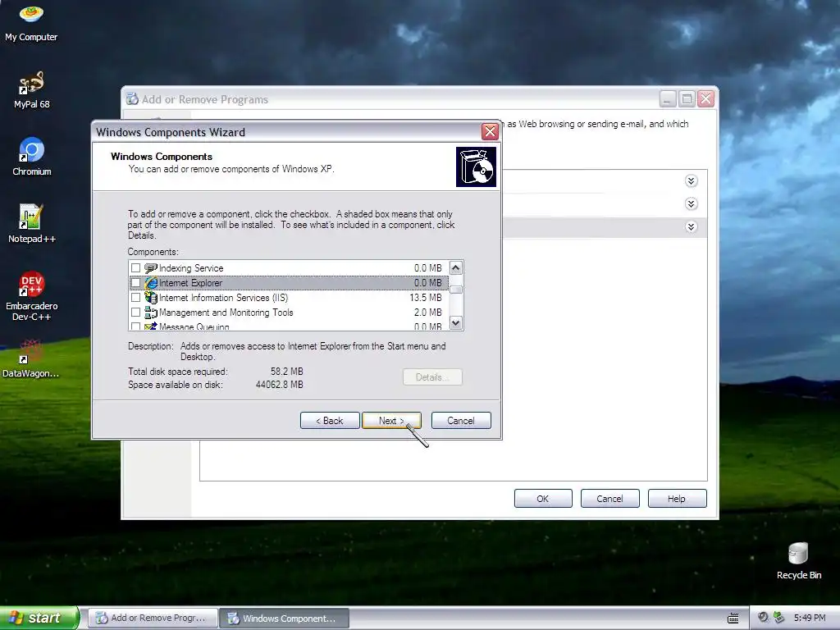
Task: Click Help in Add or Remove Programs
Action: [x=677, y=498]
